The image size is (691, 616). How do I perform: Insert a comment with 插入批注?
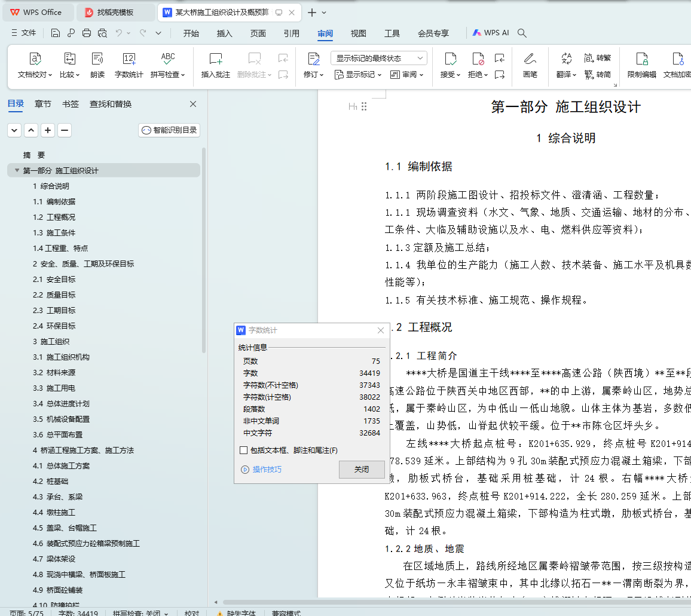216,65
